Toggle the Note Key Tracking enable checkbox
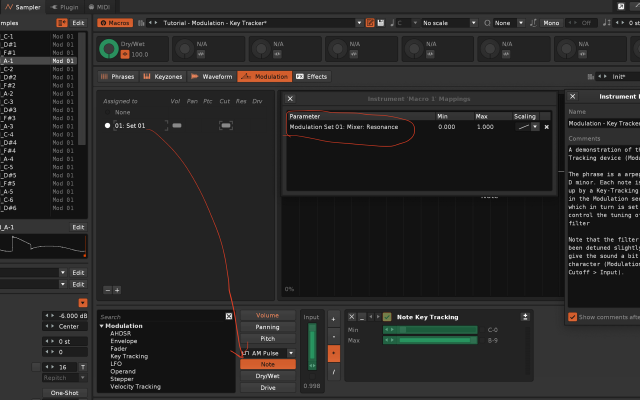Viewport: 640px width, 400px height. pyautogui.click(x=387, y=317)
